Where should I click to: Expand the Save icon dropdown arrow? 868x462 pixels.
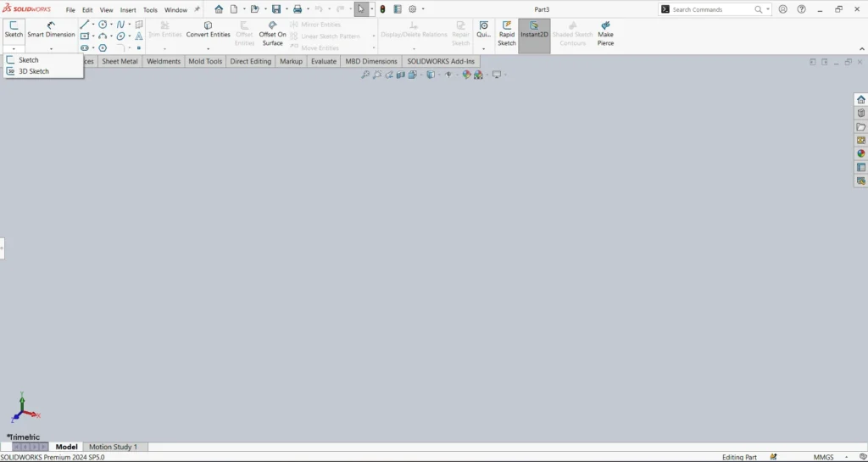click(x=287, y=9)
